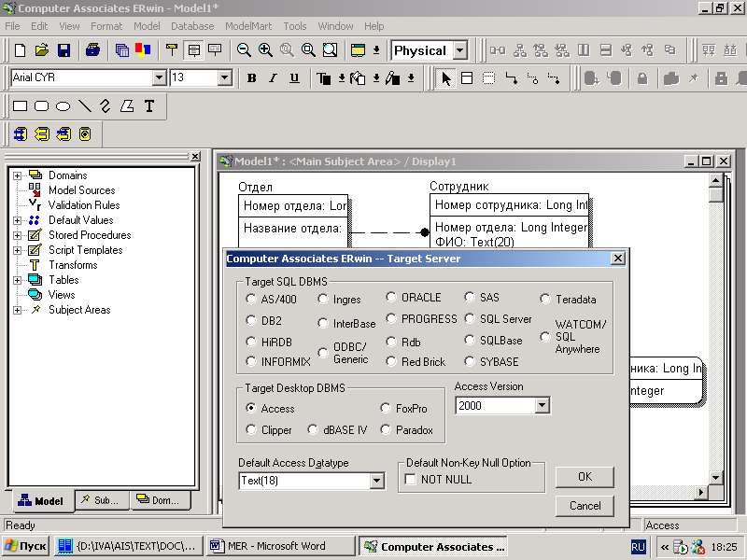Viewport: 747px width, 560px height.
Task: Expand the Domains tree node
Action: pos(17,175)
